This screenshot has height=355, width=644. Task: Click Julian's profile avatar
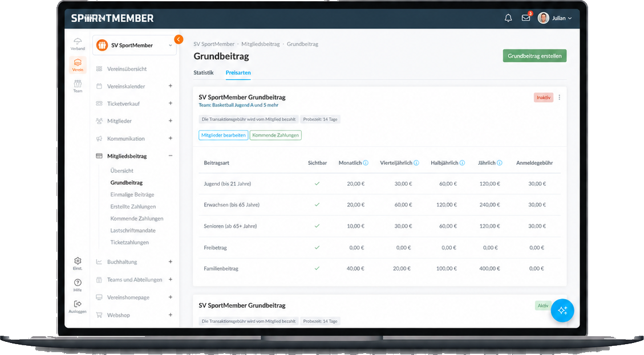[x=544, y=18]
